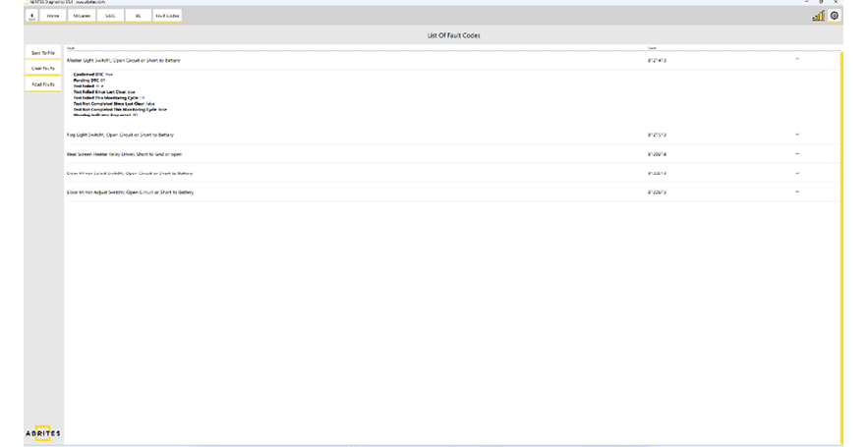Click the Test Failed Since Last Clear line
This screenshot has height=447, width=868.
pos(104,91)
